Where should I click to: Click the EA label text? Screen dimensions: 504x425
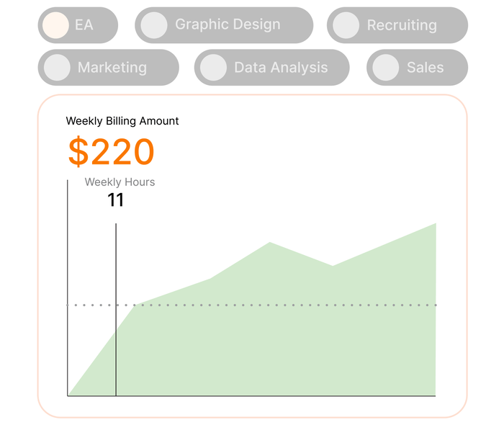[84, 25]
